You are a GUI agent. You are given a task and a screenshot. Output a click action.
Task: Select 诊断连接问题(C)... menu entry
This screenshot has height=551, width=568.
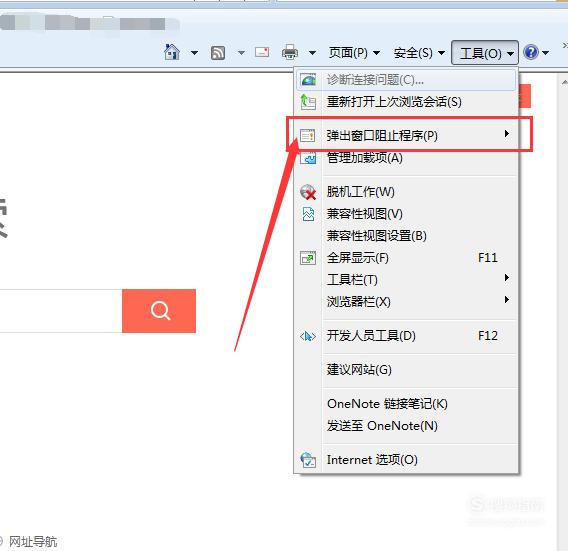pos(406,80)
